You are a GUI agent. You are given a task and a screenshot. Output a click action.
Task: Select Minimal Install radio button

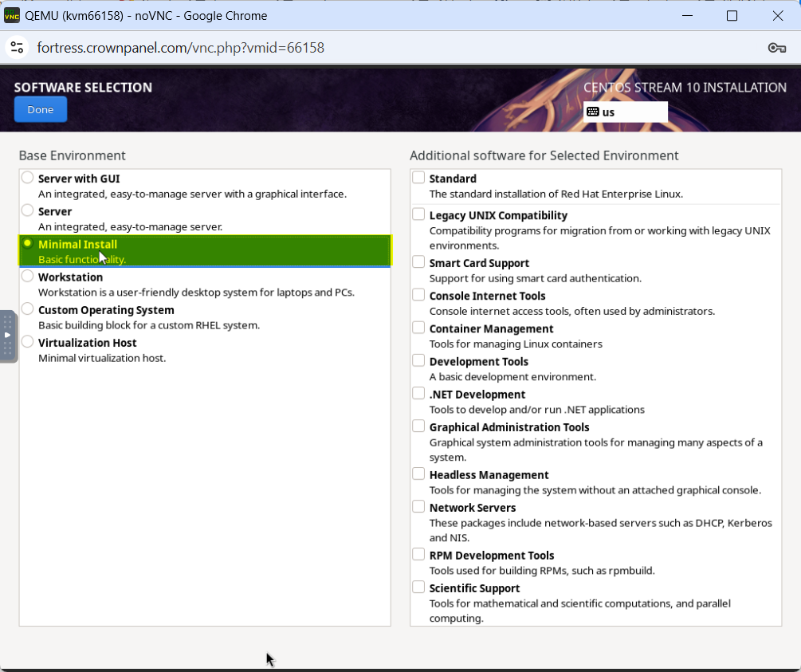point(28,243)
